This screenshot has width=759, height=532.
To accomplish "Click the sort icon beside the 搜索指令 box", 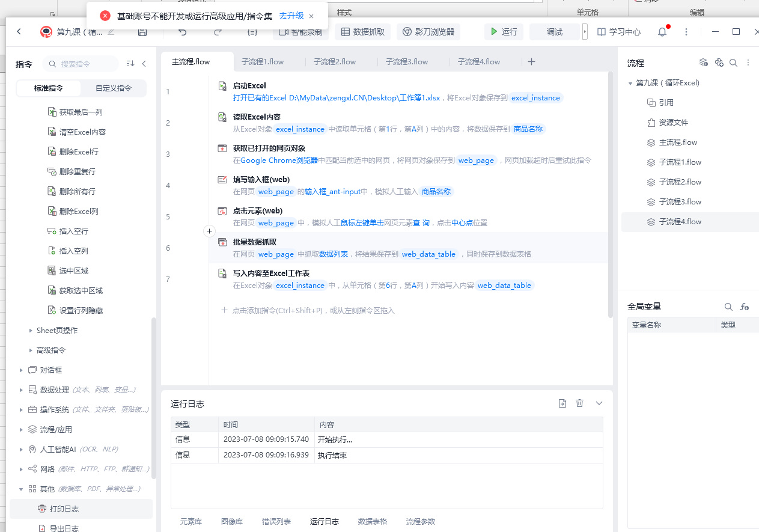I will [130, 64].
